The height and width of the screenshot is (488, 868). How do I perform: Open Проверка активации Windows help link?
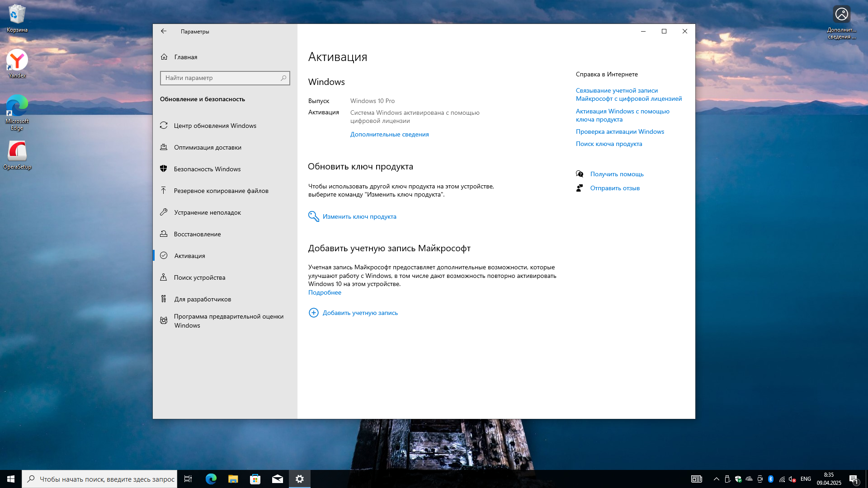[x=620, y=131]
